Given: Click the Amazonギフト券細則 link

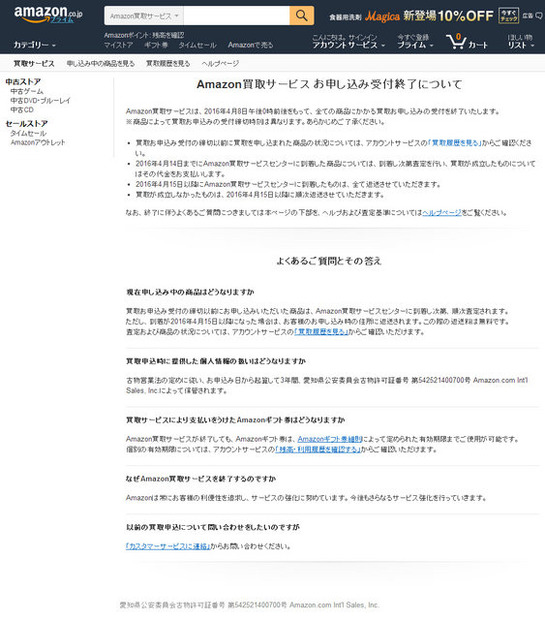Looking at the screenshot, I should 330,439.
